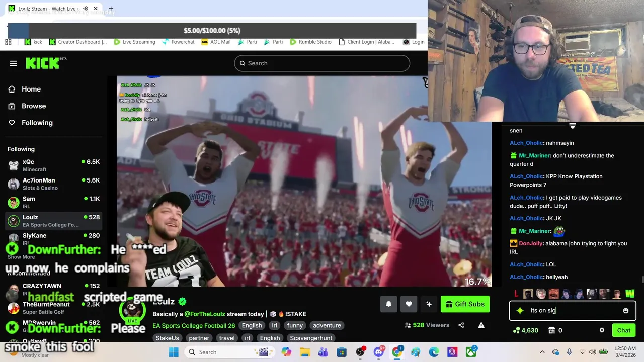This screenshot has width=644, height=362.
Task: Click the notification bell button
Action: [388, 304]
